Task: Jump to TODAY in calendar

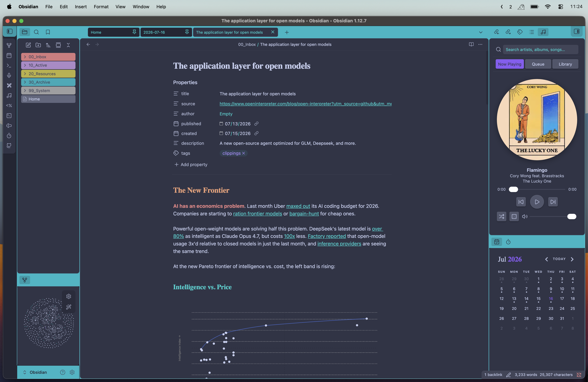Action: coord(559,259)
